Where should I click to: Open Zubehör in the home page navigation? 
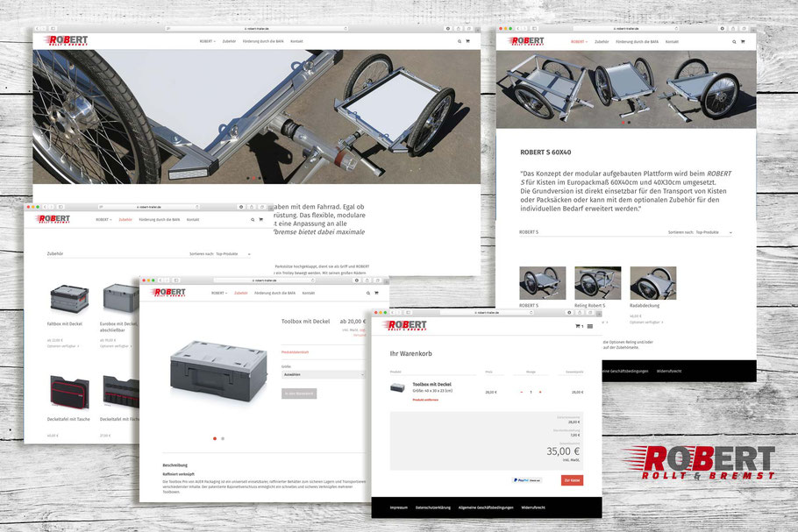[x=229, y=41]
